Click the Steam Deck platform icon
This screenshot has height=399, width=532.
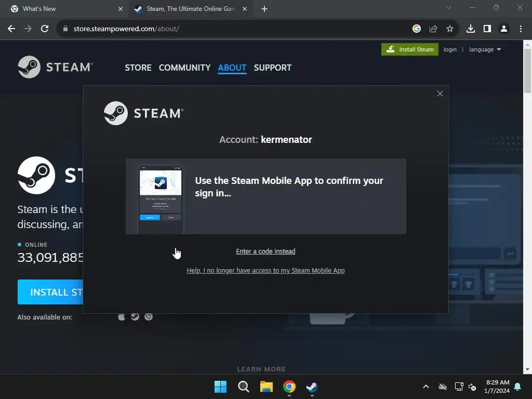pyautogui.click(x=135, y=316)
